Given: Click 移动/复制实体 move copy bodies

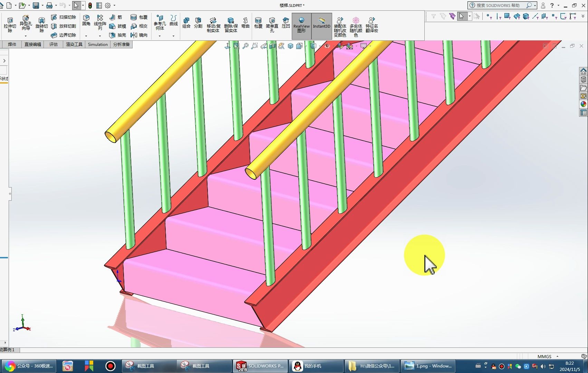Looking at the screenshot, I should pos(213,25).
